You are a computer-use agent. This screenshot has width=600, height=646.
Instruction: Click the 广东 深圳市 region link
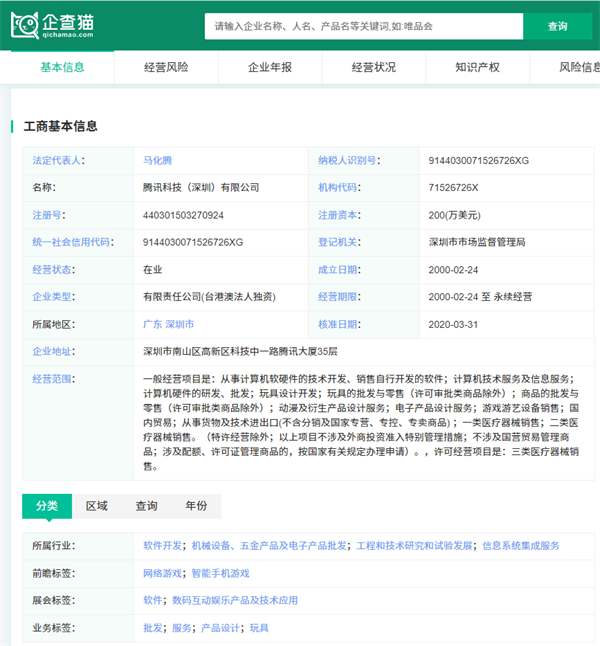(x=168, y=325)
